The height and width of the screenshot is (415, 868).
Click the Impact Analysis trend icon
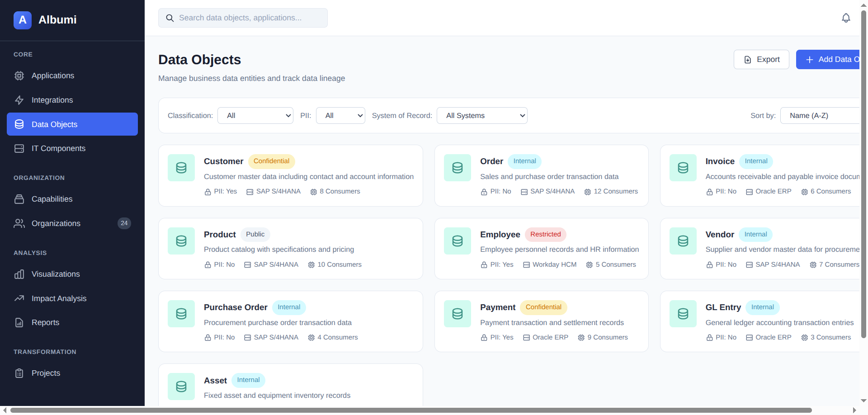(19, 298)
